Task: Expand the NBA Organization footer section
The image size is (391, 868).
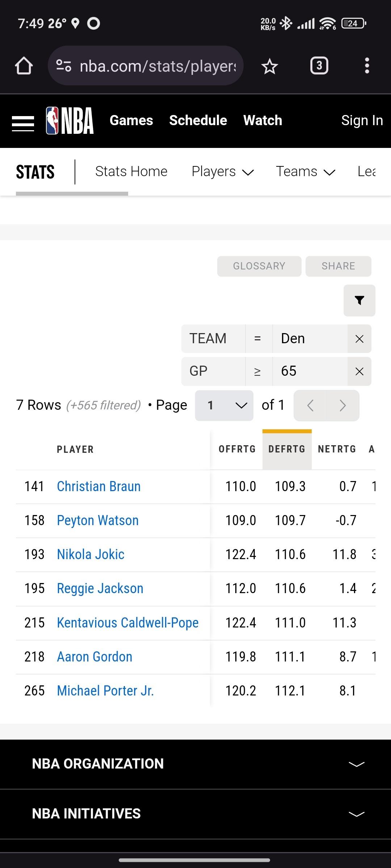Action: [195, 764]
